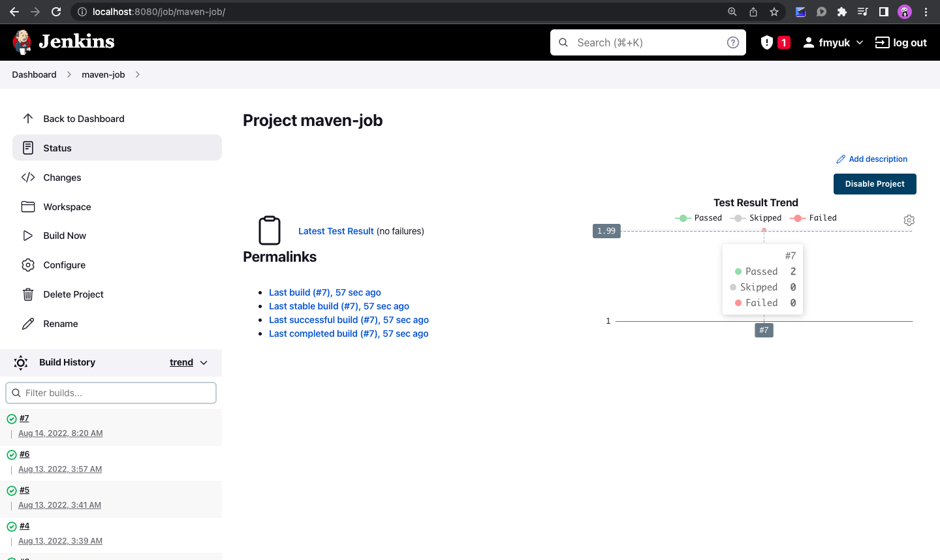This screenshot has height=560, width=940.
Task: Toggle the Failed series in the trend legend
Action: click(813, 217)
